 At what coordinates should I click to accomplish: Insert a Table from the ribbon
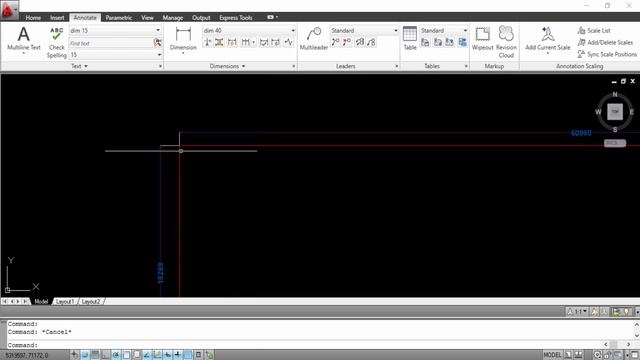point(410,38)
